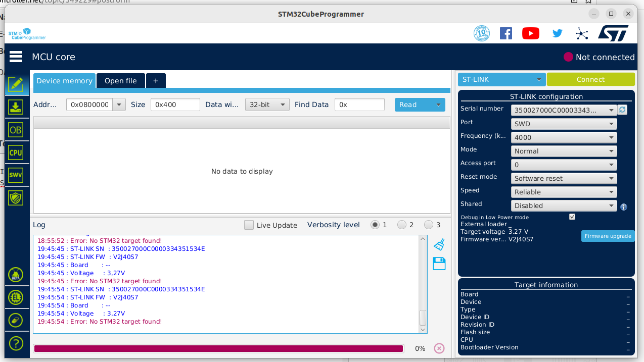
Task: Save the log with floppy disk icon
Action: click(439, 264)
